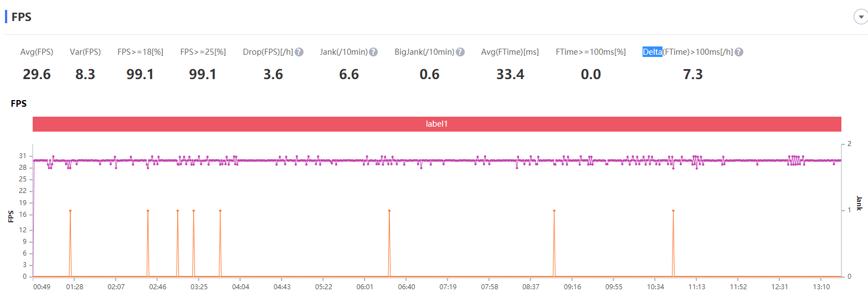
Task: Open help icon next to BigJank(/10min)
Action: click(460, 52)
